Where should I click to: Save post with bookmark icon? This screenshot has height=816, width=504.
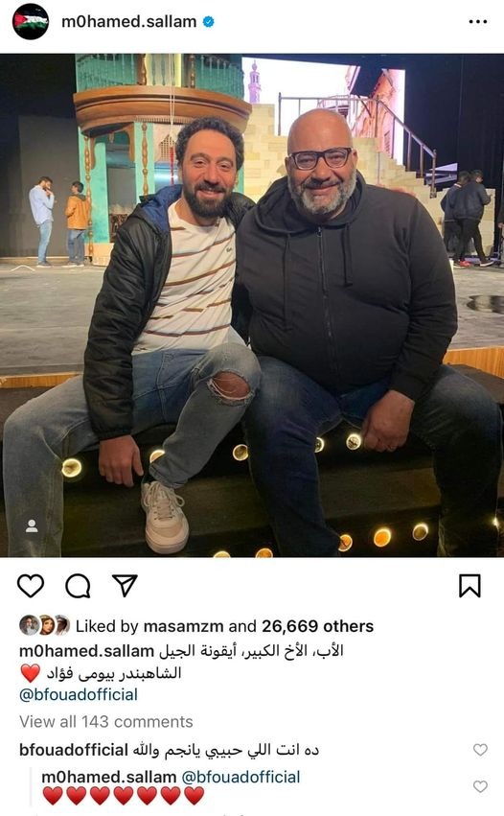pos(470,586)
